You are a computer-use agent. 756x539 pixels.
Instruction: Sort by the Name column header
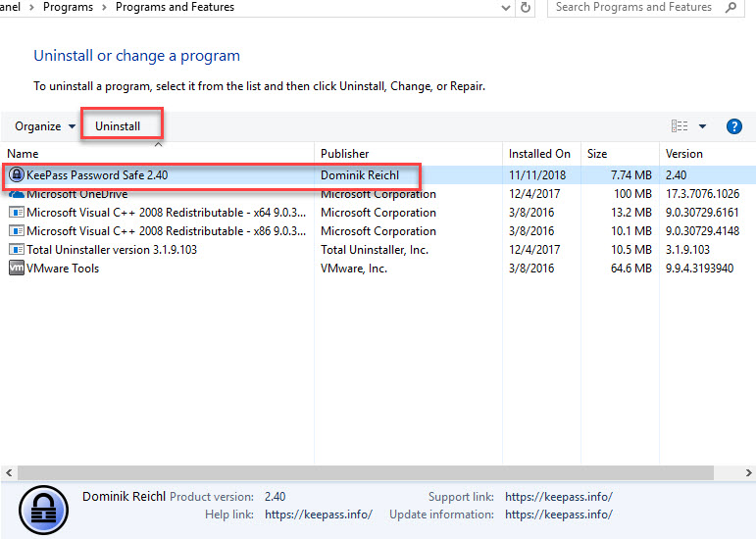tap(157, 154)
